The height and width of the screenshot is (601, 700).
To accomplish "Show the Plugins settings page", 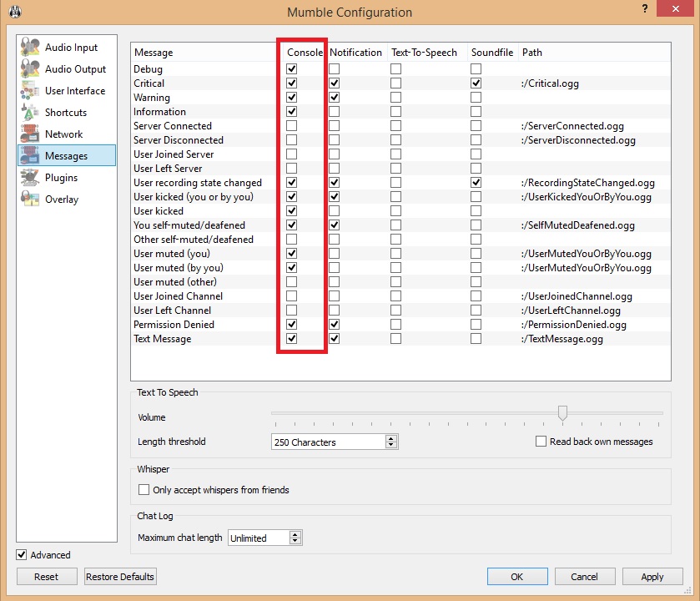I will pos(67,177).
